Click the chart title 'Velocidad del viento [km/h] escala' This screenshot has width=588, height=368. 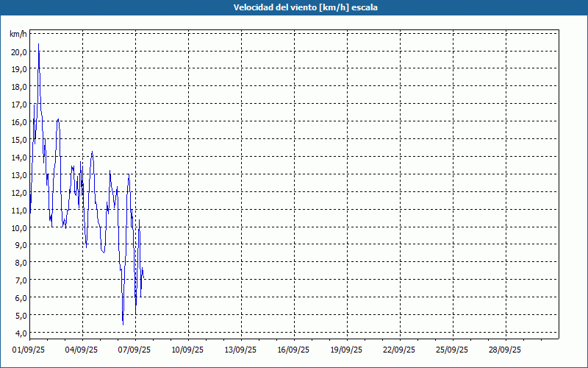pyautogui.click(x=305, y=7)
